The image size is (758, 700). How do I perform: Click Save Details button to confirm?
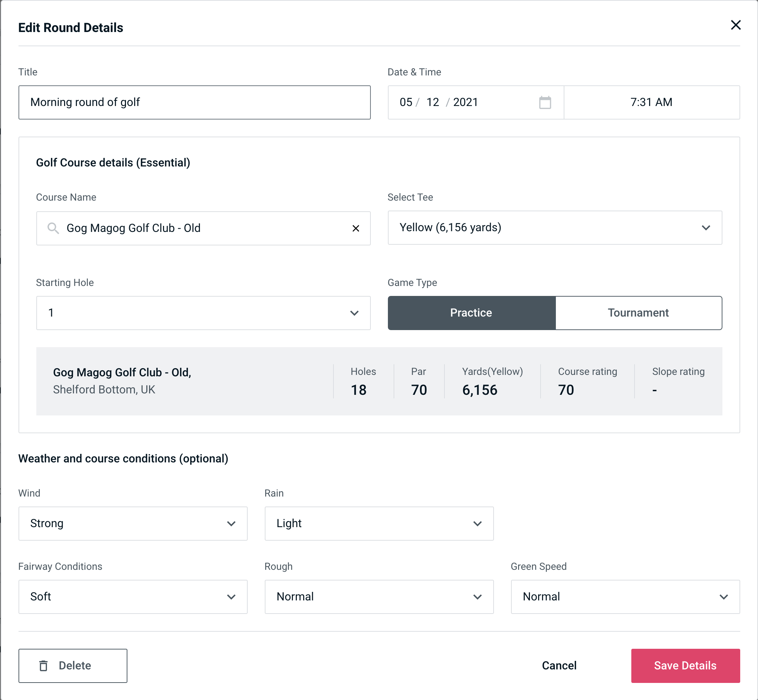(x=685, y=666)
